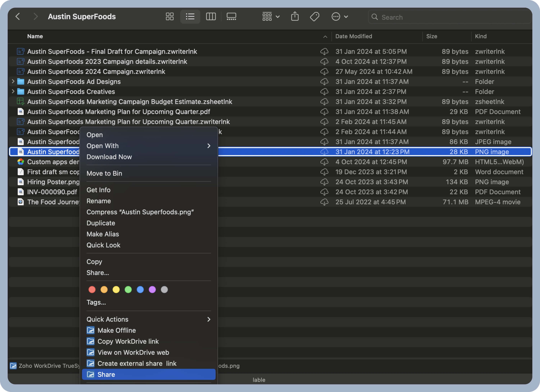
Task: Toggle list view mode
Action: point(190,17)
